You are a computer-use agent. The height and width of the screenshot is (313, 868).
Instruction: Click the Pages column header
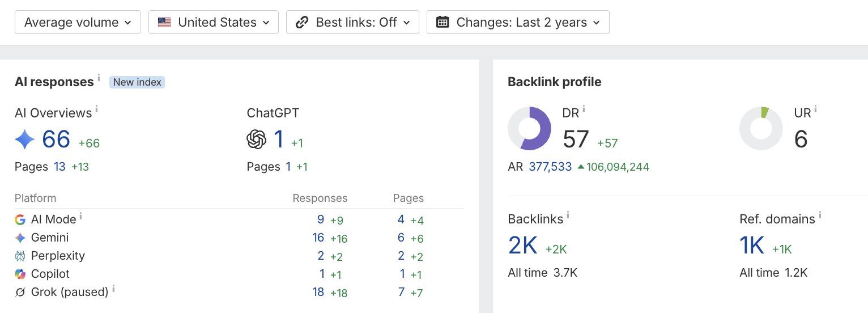tap(409, 198)
